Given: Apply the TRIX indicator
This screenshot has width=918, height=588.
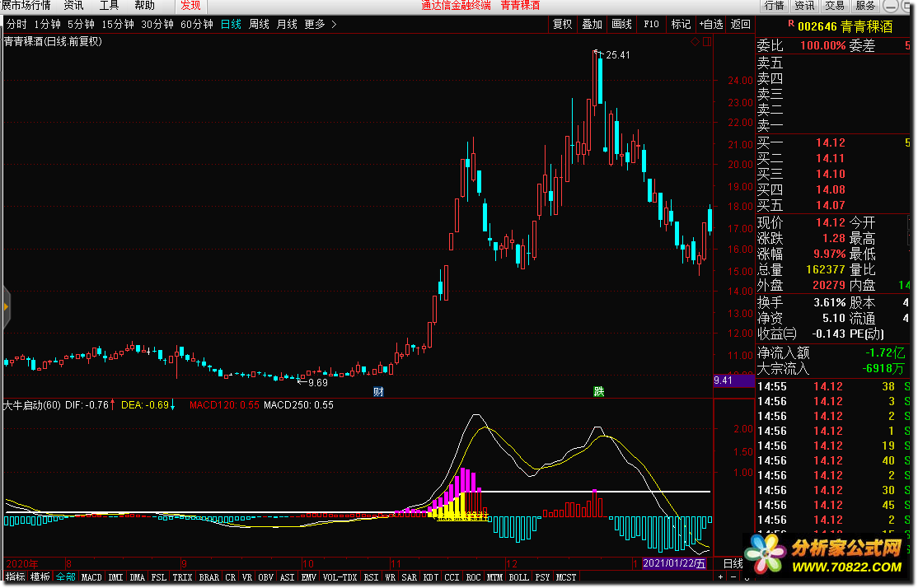Looking at the screenshot, I should (182, 577).
